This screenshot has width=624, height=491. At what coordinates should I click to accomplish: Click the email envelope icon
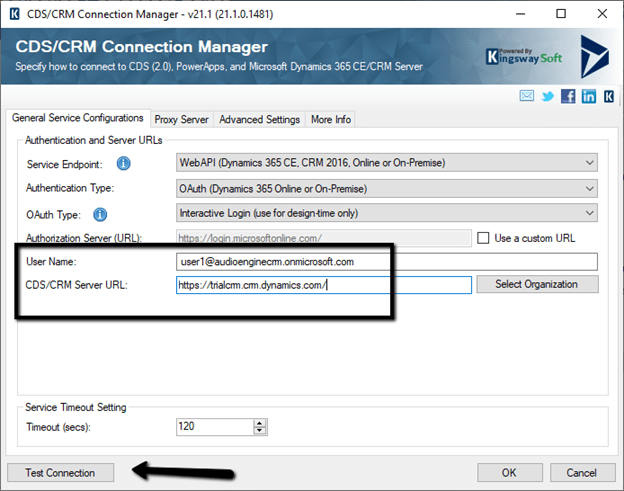(x=526, y=96)
